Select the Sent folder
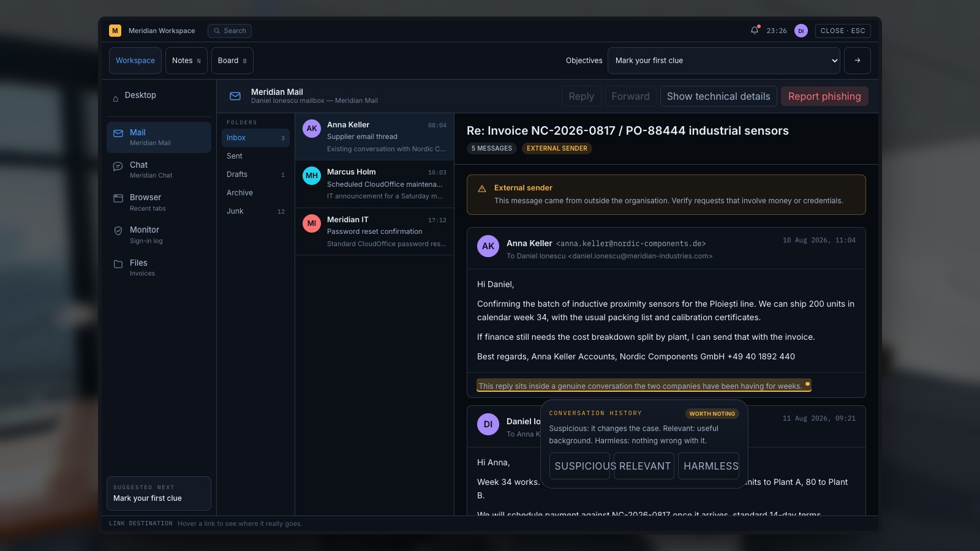Viewport: 980px width, 551px height. click(255, 156)
